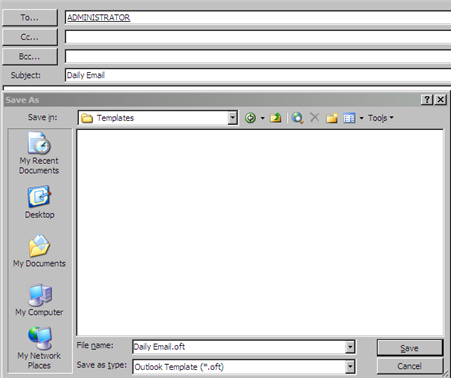
Task: Expand the File name dropdown arrow
Action: coord(350,347)
